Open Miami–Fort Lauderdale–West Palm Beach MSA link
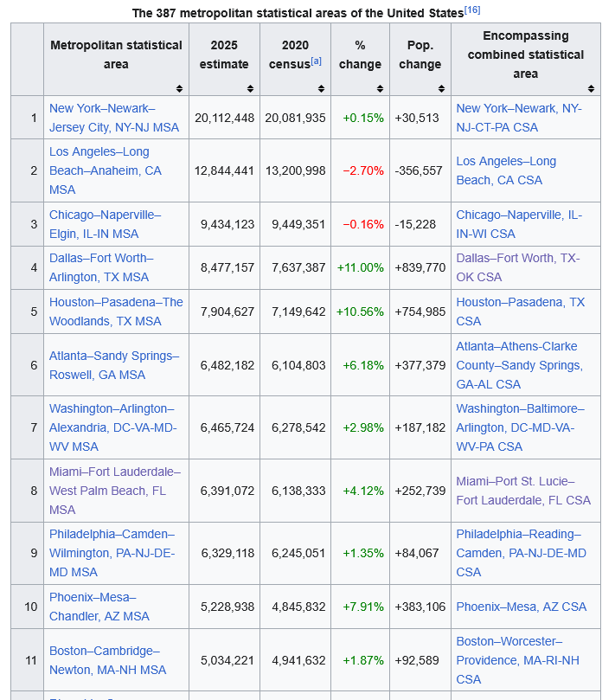Image resolution: width=615 pixels, height=700 pixels. click(x=115, y=491)
